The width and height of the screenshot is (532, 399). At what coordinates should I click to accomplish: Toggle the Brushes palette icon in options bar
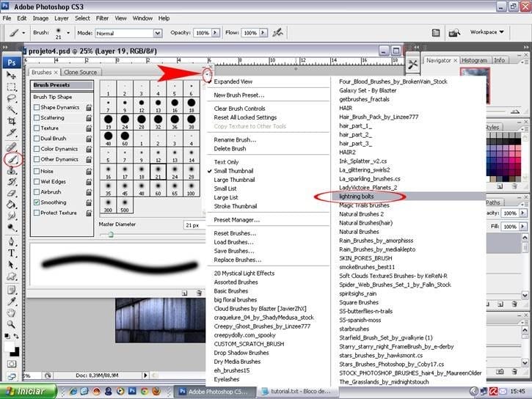click(x=436, y=32)
